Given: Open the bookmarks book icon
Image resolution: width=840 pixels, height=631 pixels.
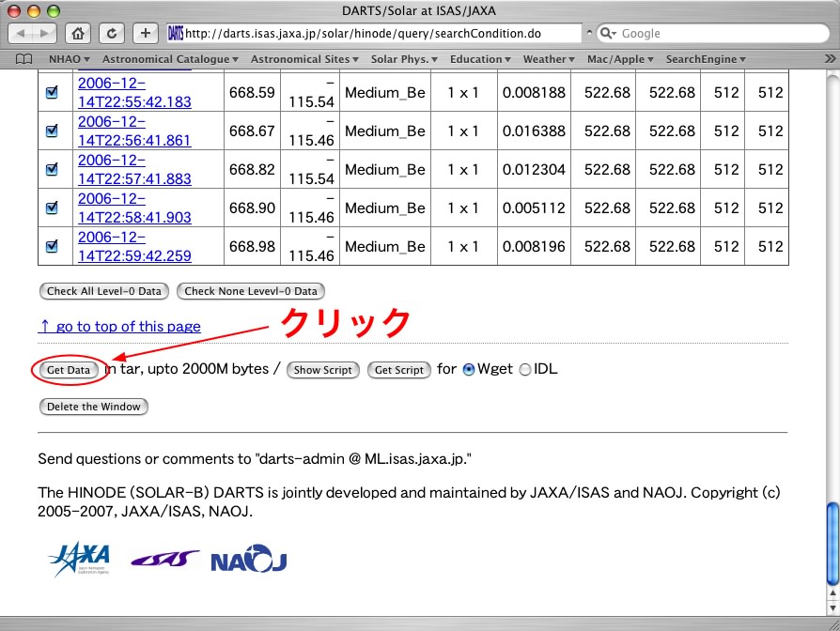Looking at the screenshot, I should 24,59.
